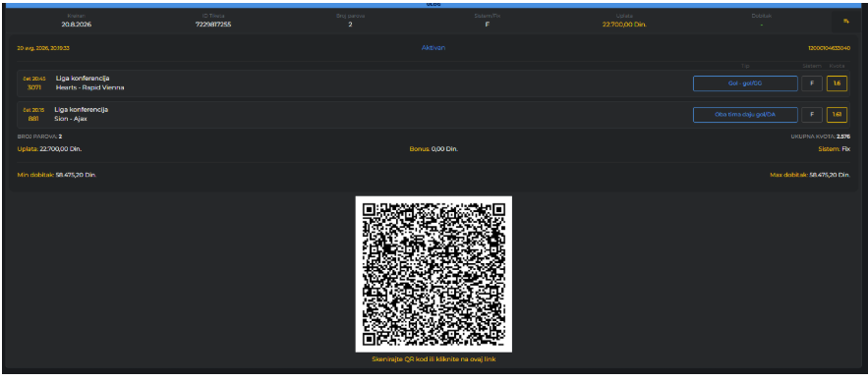Open the 'Skenirajte QR kod ili kliknite' link

(x=434, y=358)
